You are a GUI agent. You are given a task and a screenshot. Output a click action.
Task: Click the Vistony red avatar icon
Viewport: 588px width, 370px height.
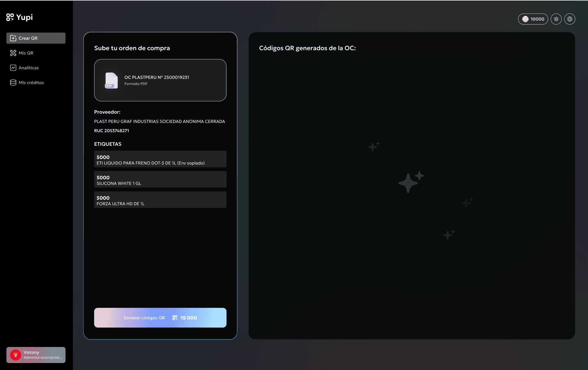click(15, 355)
